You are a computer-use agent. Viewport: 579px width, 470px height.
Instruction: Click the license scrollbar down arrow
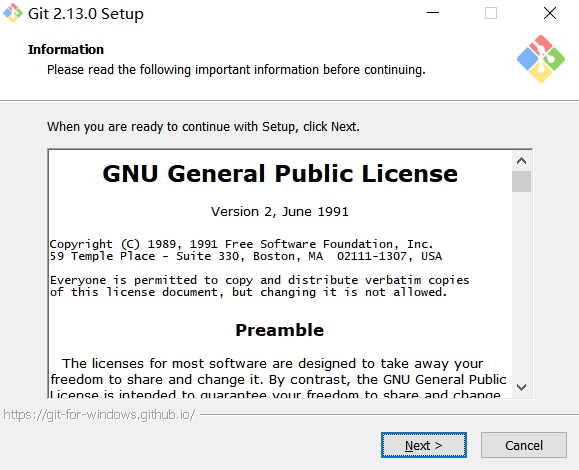(x=521, y=387)
